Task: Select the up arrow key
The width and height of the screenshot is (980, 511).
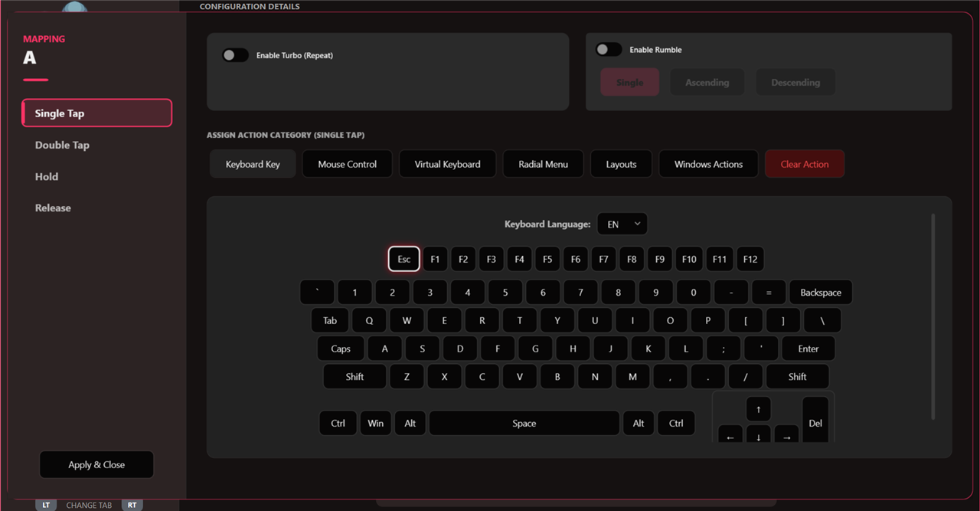Action: click(x=758, y=409)
